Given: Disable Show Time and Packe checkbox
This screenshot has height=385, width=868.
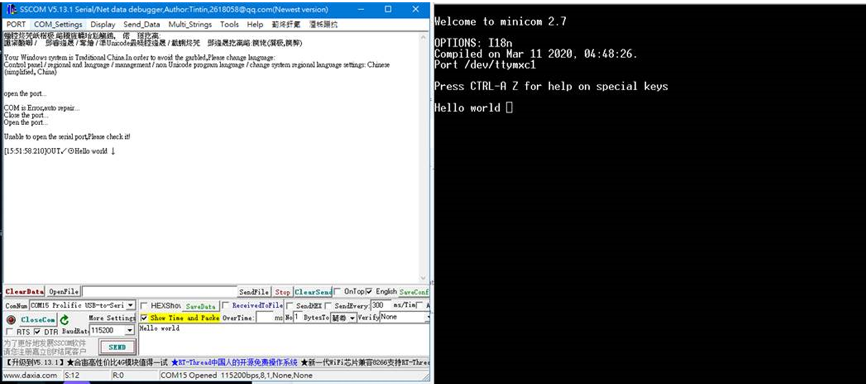Looking at the screenshot, I should [x=144, y=318].
